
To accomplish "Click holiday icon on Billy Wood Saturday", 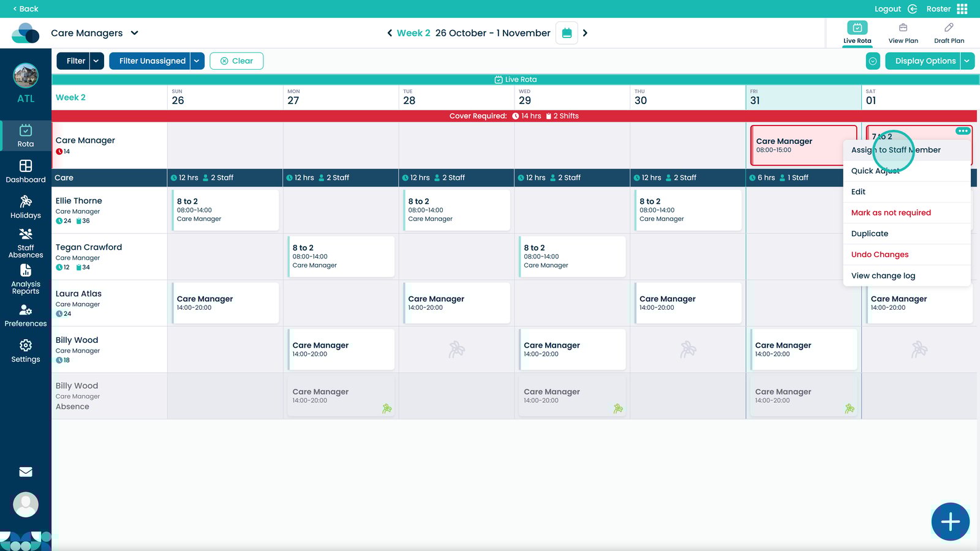I will tap(919, 350).
